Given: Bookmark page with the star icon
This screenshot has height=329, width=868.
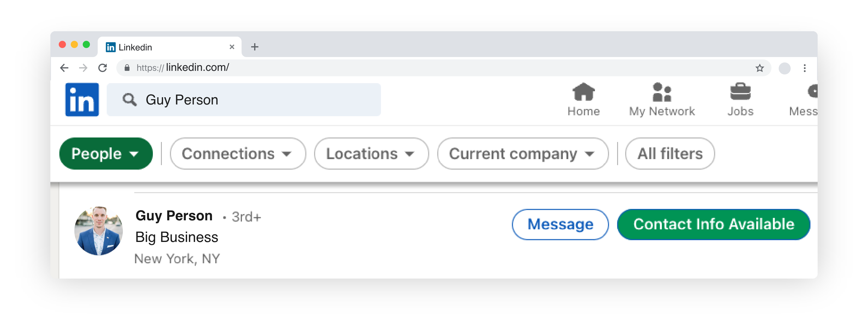Looking at the screenshot, I should [759, 68].
